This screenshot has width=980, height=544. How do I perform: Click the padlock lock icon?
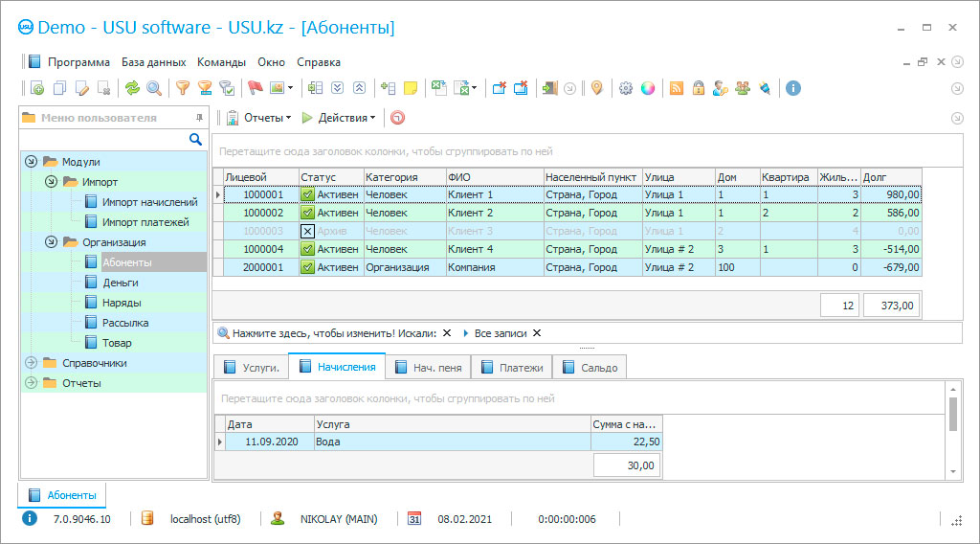click(x=698, y=88)
